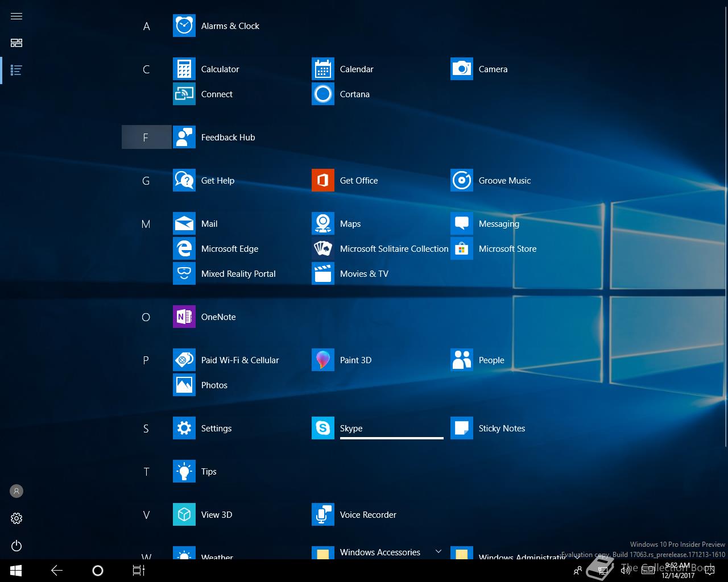
Task: Open the Calendar app icon
Action: (323, 69)
